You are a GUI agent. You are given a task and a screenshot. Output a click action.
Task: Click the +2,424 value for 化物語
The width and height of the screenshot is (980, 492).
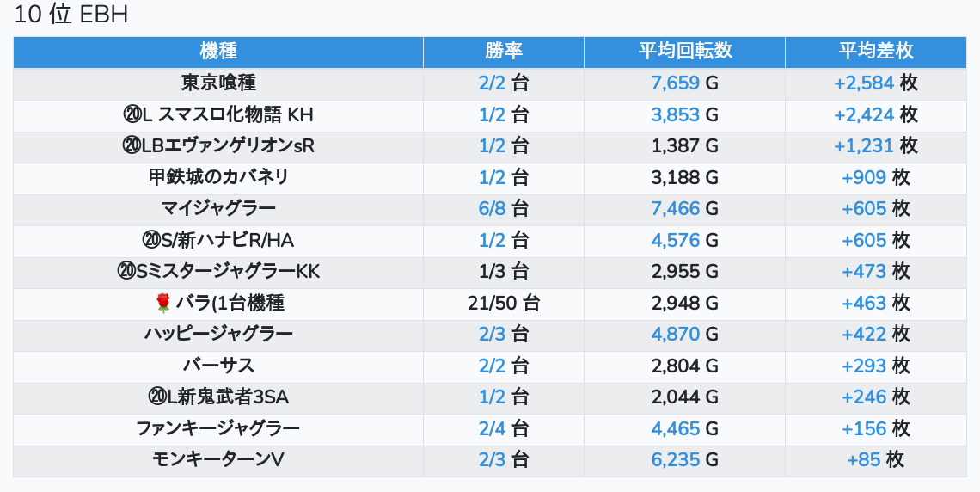click(863, 114)
